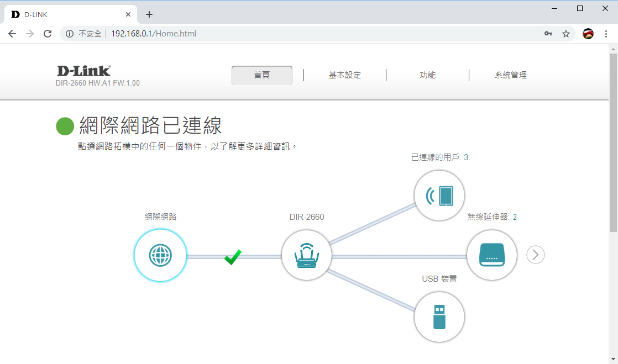Click scrollbar up arrow

point(613,49)
